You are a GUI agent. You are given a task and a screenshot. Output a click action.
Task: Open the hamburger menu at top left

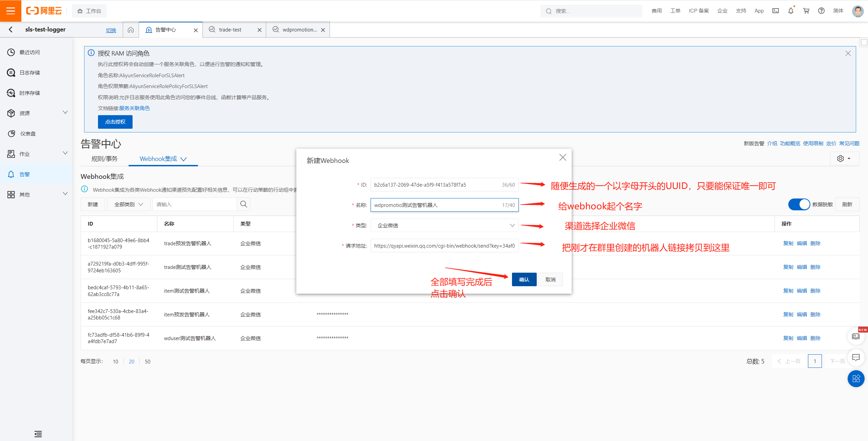(x=11, y=11)
